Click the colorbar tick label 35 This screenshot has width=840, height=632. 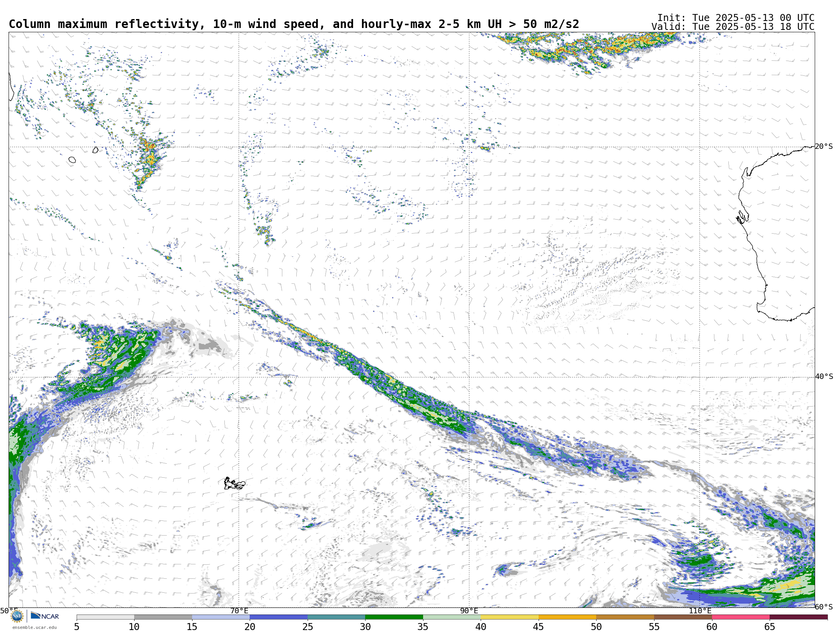point(423,627)
